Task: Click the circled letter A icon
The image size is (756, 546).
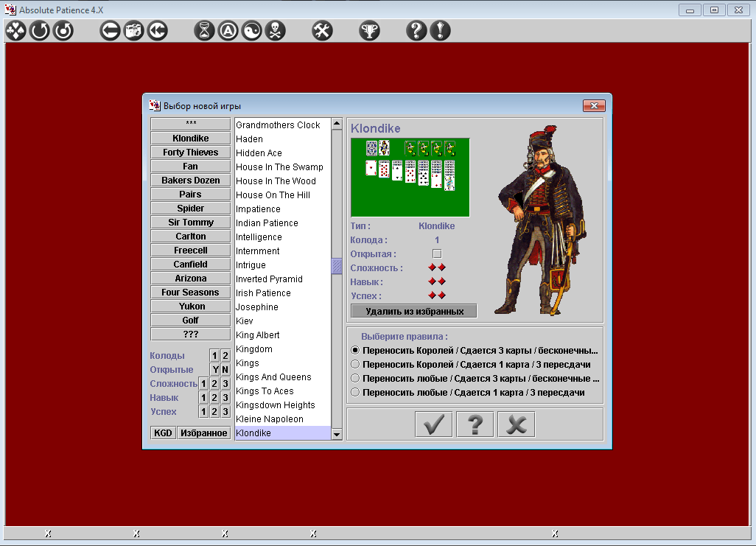Action: [228, 31]
